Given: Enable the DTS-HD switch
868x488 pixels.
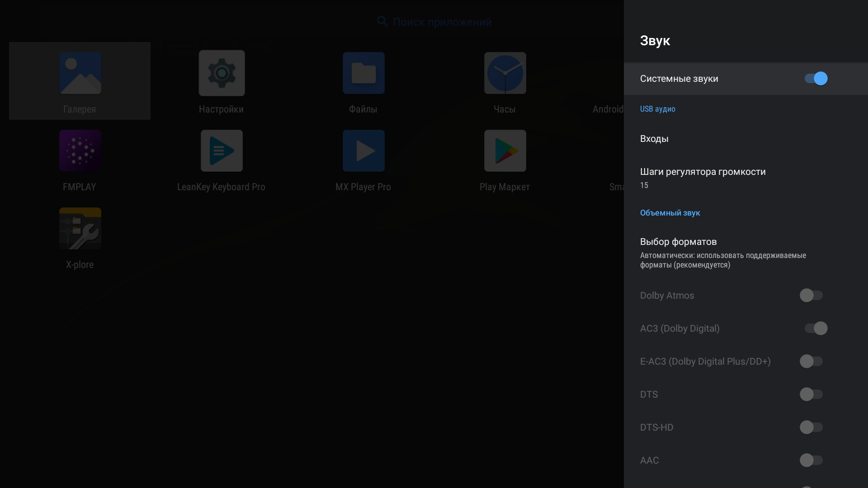Looking at the screenshot, I should pyautogui.click(x=811, y=427).
